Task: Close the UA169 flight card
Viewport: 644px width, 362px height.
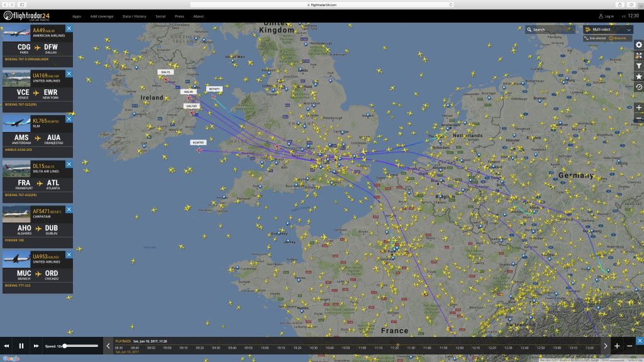Action: point(69,74)
